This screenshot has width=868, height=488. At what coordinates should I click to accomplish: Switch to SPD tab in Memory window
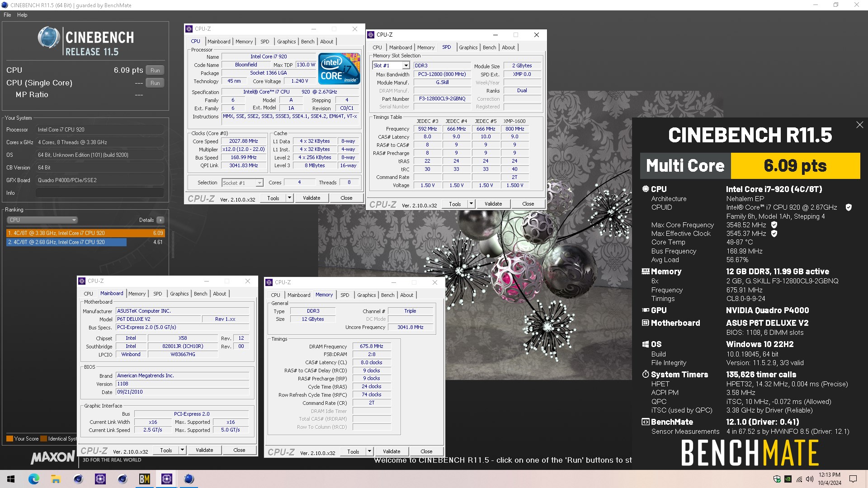(x=344, y=295)
